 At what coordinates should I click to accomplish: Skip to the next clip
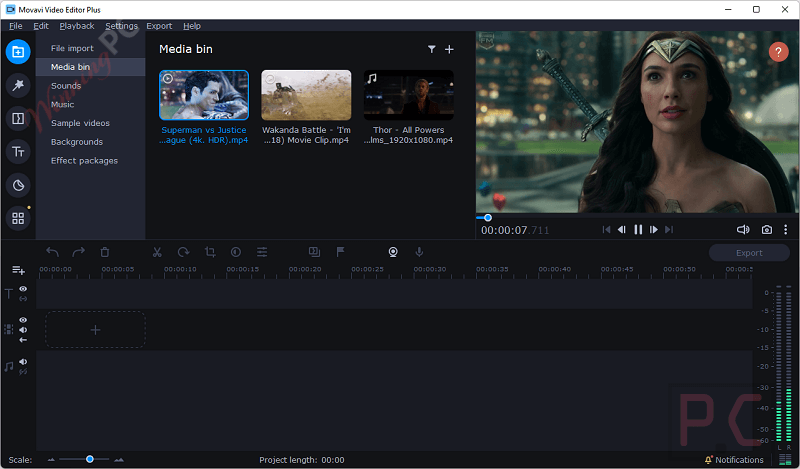tap(669, 230)
